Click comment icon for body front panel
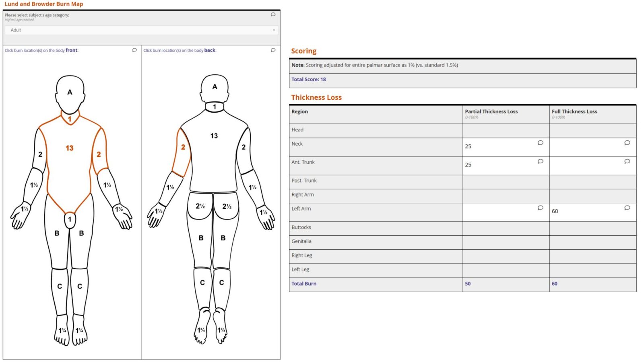Screen dimensions: 644x362 [x=134, y=50]
